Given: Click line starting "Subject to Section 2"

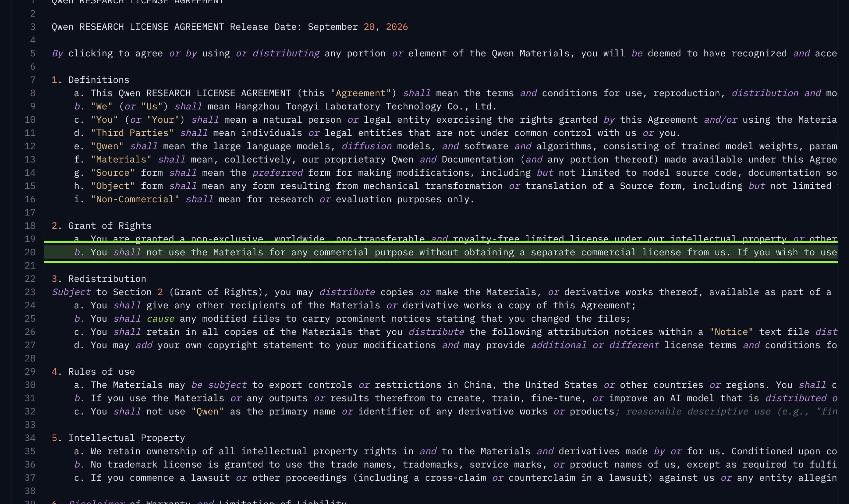Looking at the screenshot, I should (x=441, y=292).
